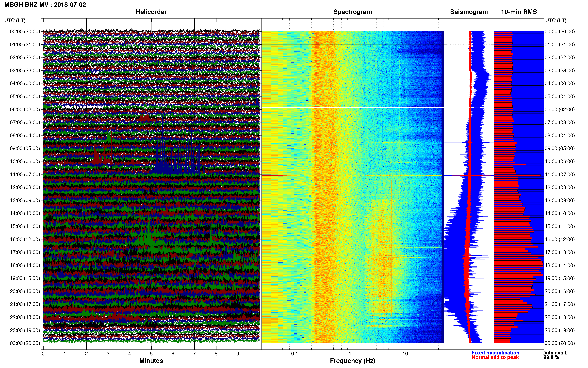Image resolution: width=588 pixels, height=368 pixels.
Task: Click right-axis time label 20:00 (16:00)
Action: click(x=560, y=291)
